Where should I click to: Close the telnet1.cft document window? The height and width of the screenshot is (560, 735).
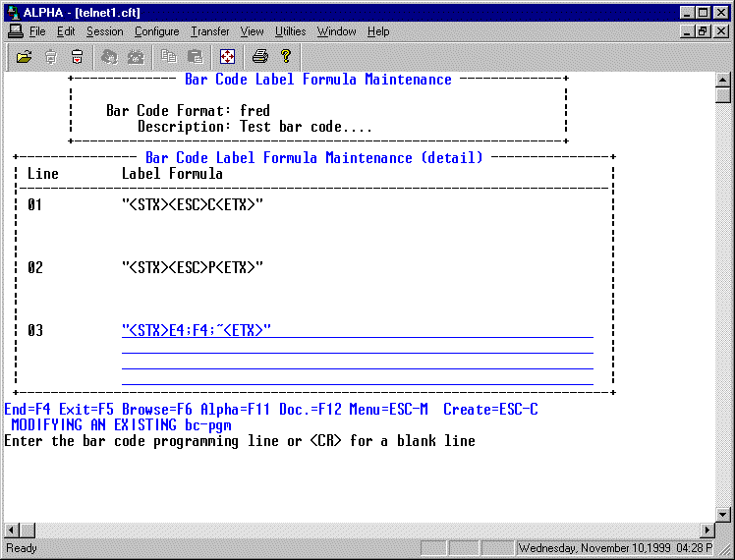pos(721,31)
